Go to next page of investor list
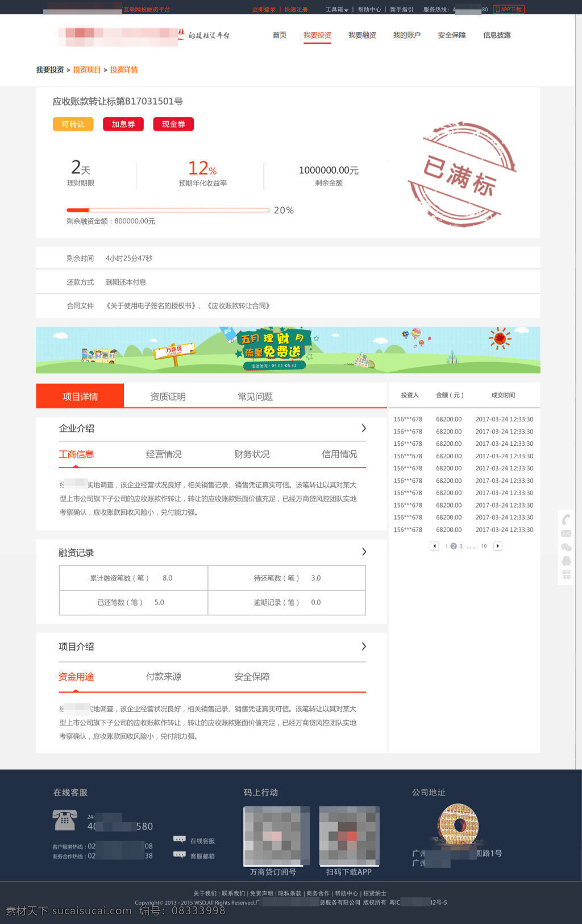582x924 pixels. click(498, 546)
